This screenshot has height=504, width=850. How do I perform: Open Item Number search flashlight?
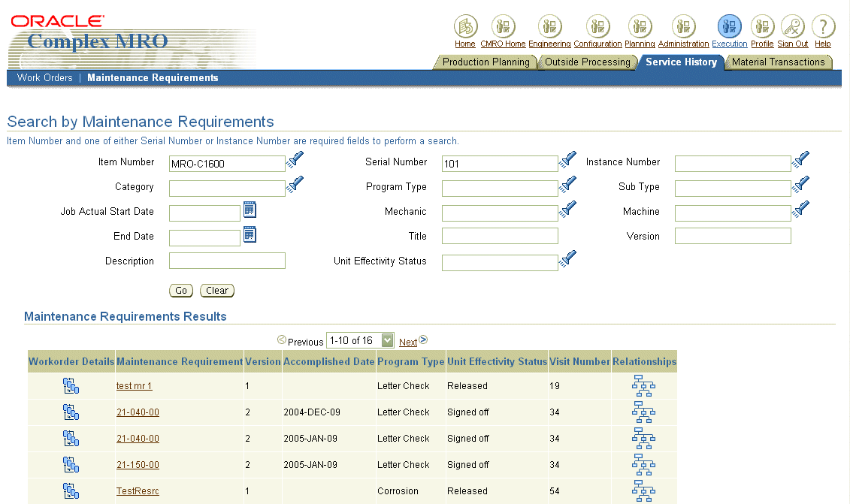click(295, 160)
